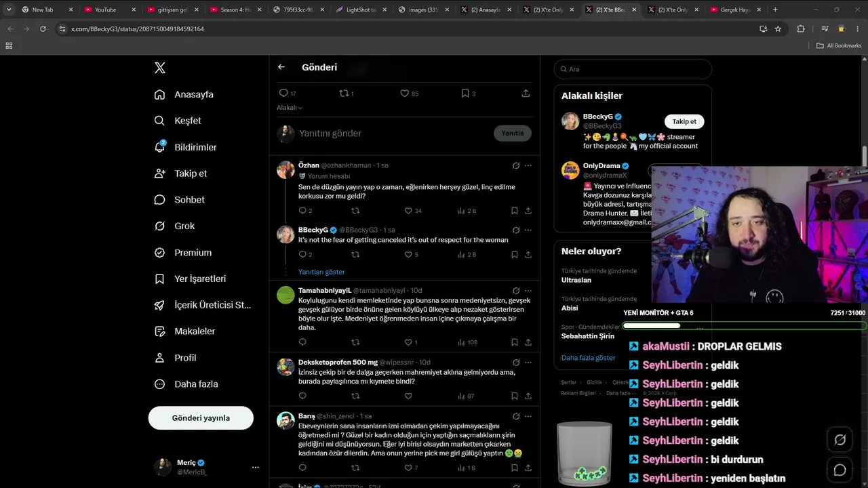Screen dimensions: 868x488
Task: Click the Ara search box
Action: pos(633,69)
